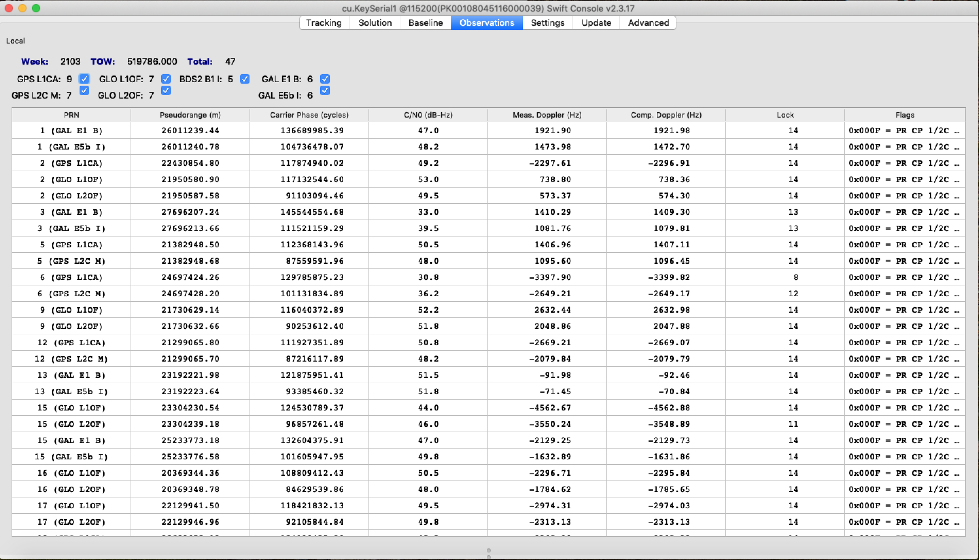Disable the GAL E5b I checkbox
The image size is (979, 560).
point(325,91)
